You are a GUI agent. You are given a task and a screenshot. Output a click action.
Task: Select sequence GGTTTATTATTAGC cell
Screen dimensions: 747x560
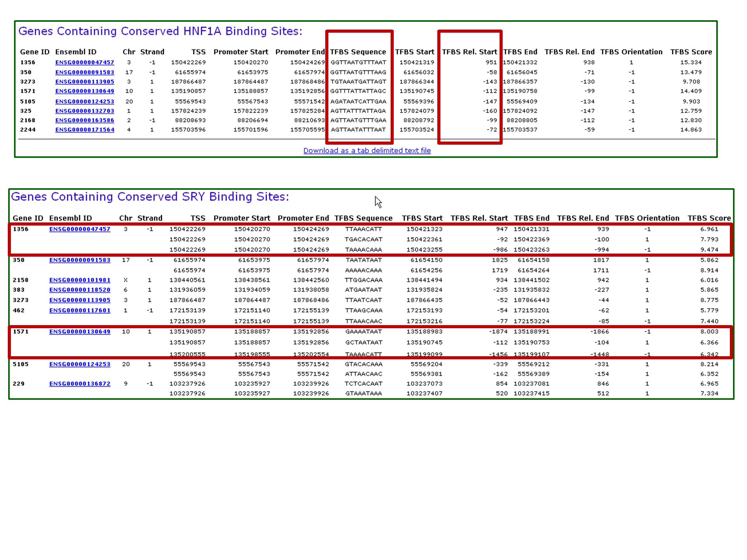[358, 91]
